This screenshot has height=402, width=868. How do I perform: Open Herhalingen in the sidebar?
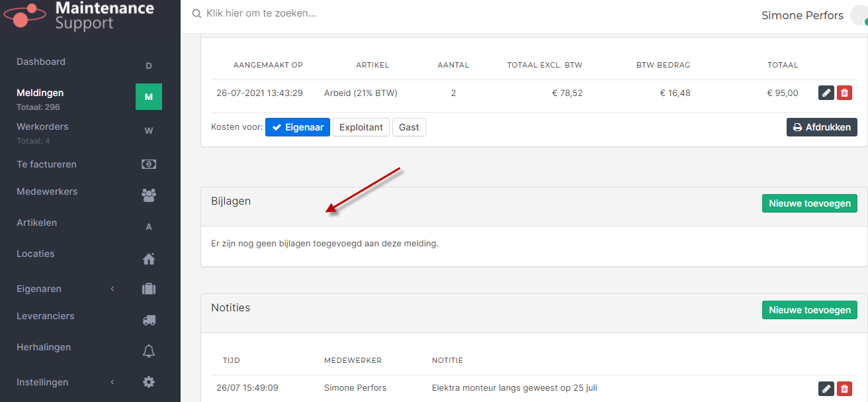coord(44,347)
